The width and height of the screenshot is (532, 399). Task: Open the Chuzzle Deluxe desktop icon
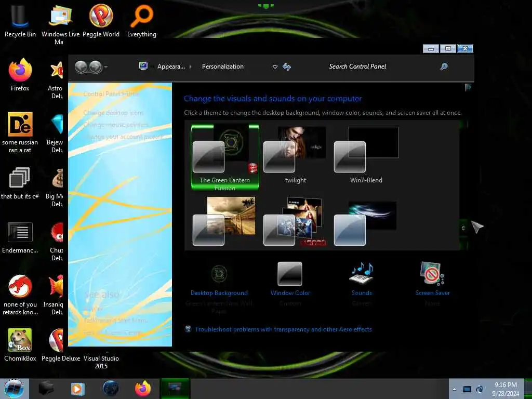click(x=57, y=241)
